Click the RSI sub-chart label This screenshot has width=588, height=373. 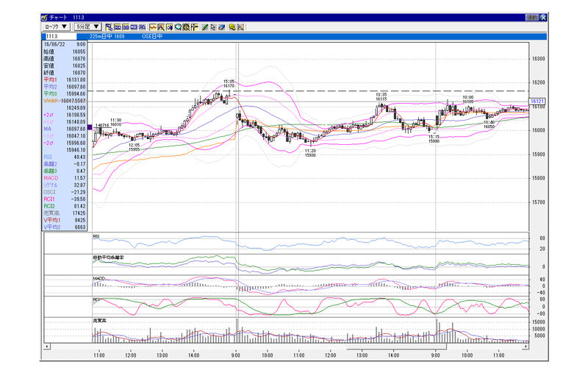click(x=96, y=236)
